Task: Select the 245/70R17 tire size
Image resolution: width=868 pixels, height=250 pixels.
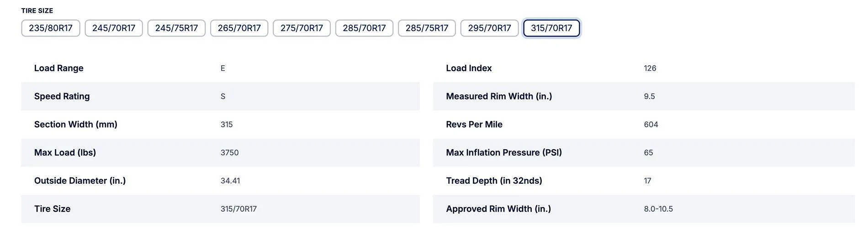Action: 114,28
